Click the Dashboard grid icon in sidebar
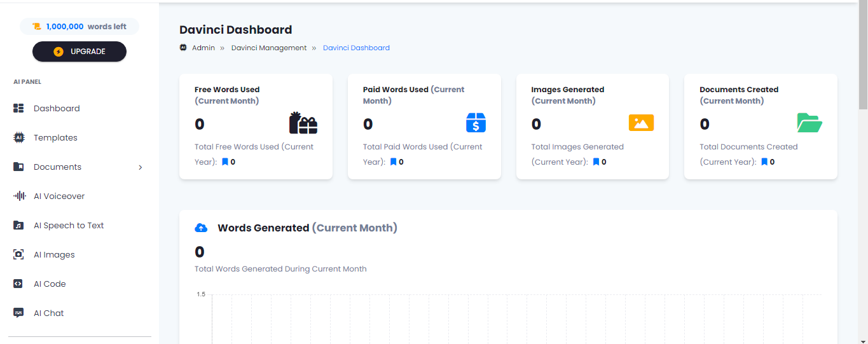The image size is (868, 344). coord(18,109)
